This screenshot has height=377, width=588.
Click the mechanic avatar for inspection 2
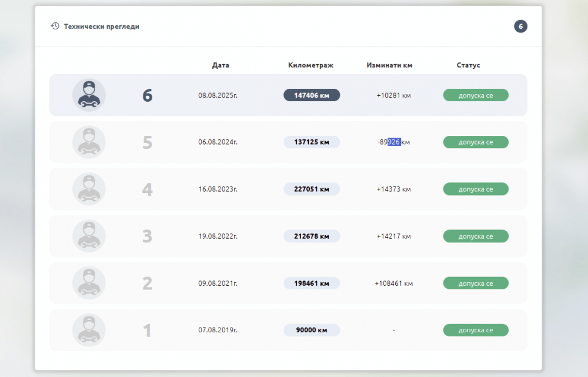(89, 283)
